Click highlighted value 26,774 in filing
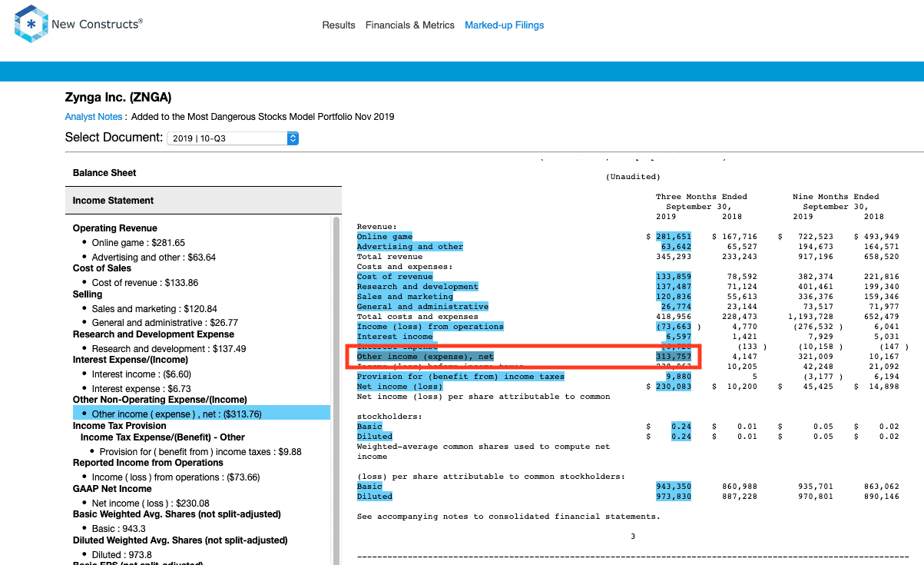The height and width of the screenshot is (565, 924). (676, 307)
